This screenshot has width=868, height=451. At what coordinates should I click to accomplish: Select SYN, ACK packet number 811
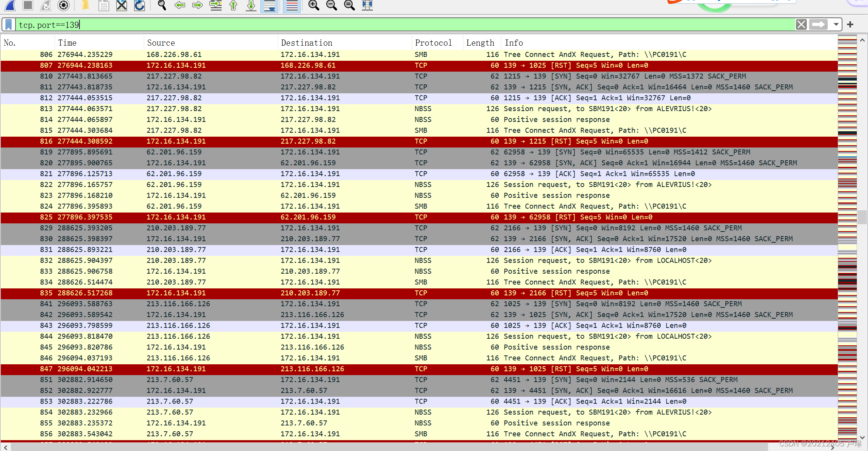pos(419,87)
